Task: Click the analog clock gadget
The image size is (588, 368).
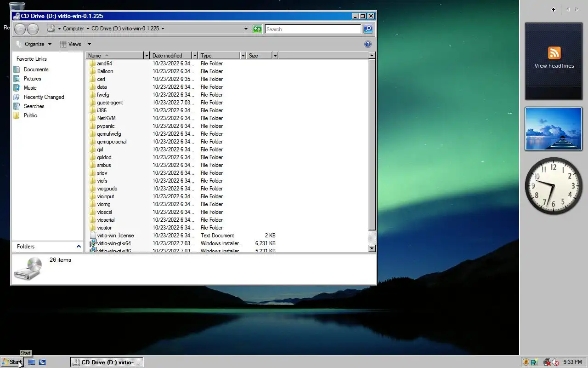Action: pyautogui.click(x=554, y=185)
